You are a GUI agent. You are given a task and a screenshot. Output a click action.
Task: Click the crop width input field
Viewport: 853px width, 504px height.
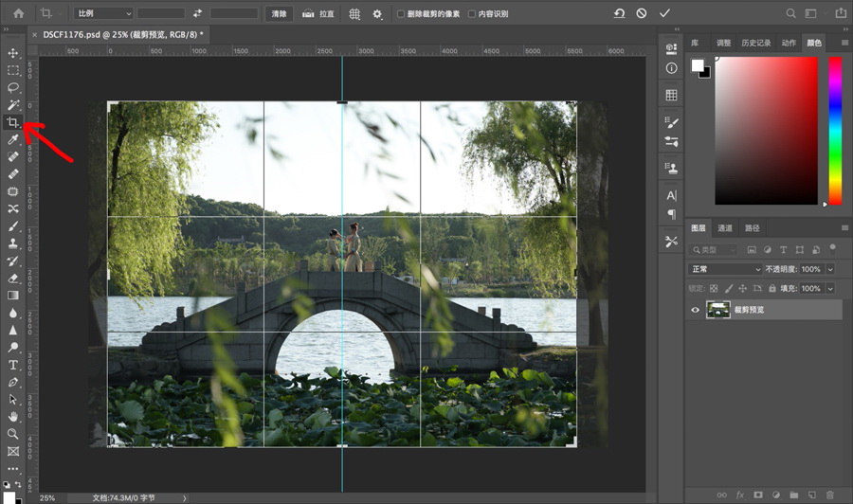click(161, 14)
